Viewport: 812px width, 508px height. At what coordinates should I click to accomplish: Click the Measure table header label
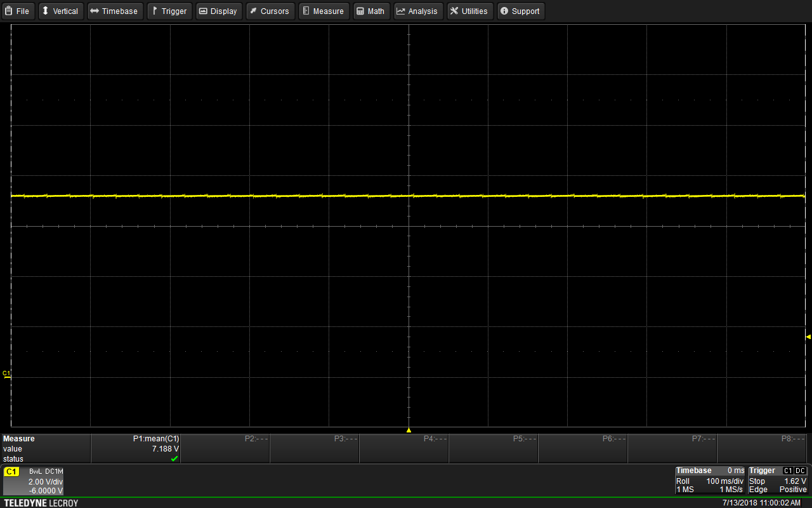point(19,439)
